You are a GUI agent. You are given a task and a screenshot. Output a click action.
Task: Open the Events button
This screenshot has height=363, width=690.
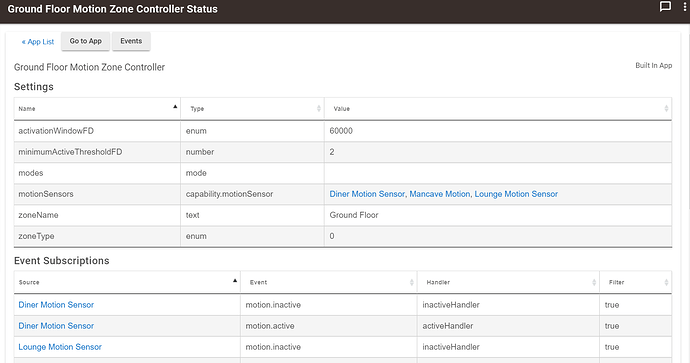(131, 41)
